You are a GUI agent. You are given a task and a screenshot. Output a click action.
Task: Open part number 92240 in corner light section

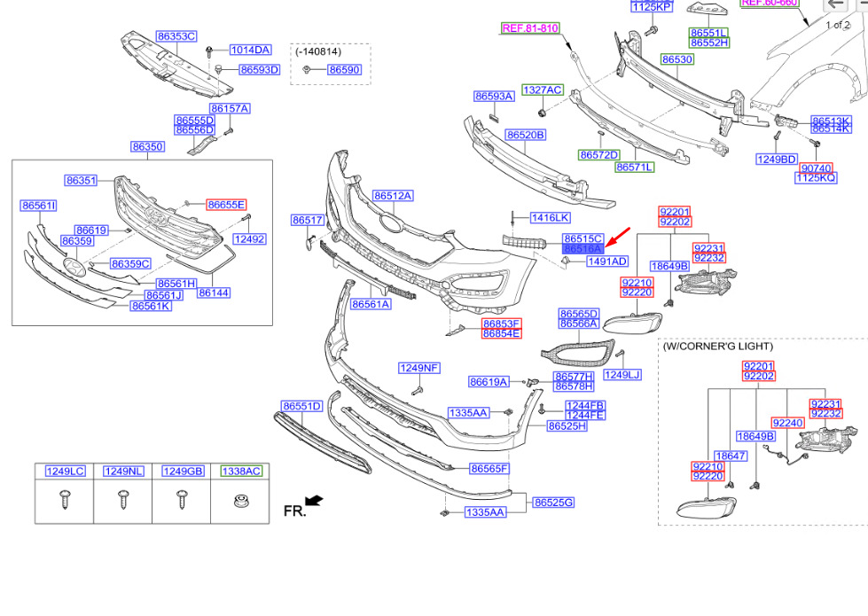(787, 423)
